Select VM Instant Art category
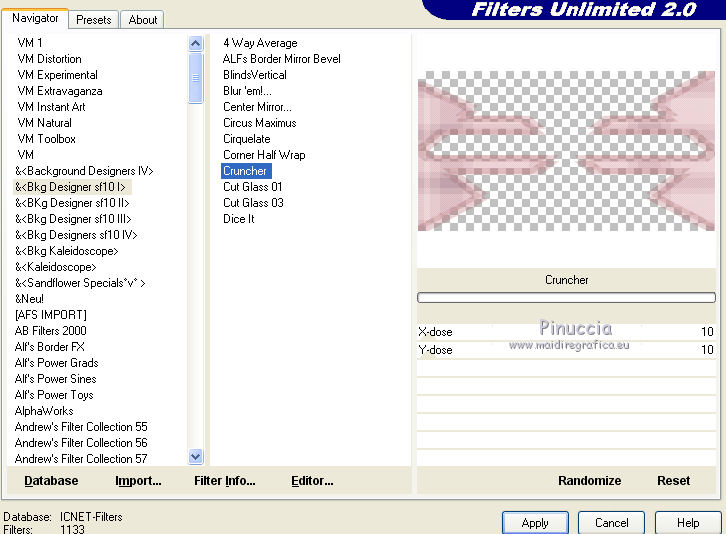Viewport: 726px width, 534px height. click(51, 107)
